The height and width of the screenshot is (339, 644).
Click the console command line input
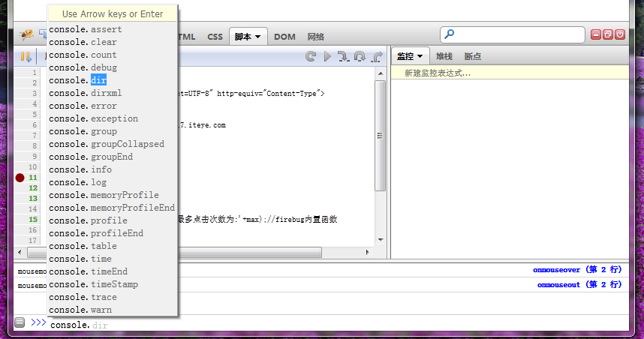tap(337, 325)
